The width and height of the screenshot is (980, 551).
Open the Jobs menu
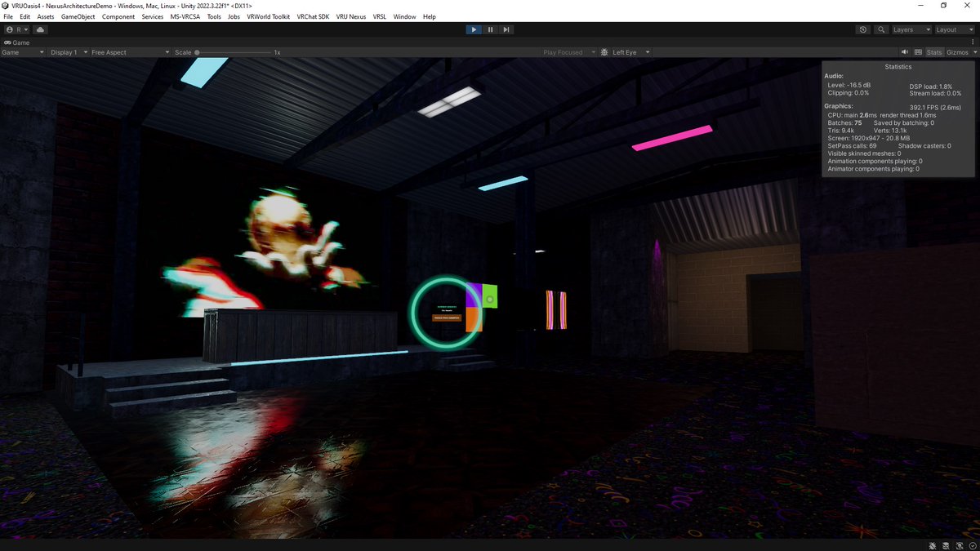[234, 16]
